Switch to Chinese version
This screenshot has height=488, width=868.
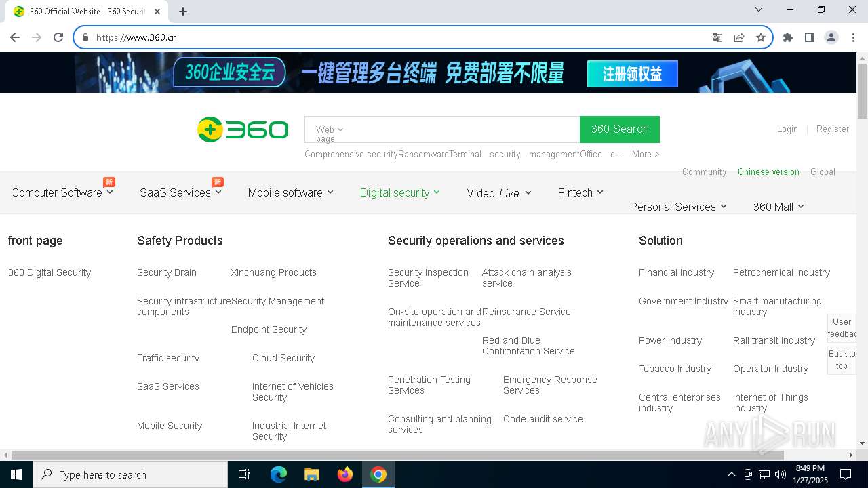point(768,171)
